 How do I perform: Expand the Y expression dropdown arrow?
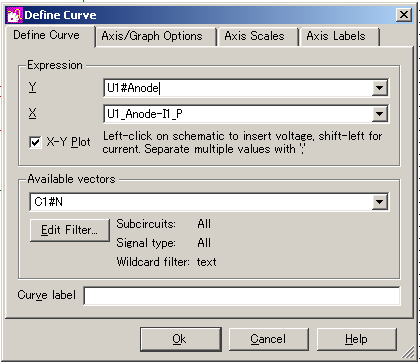click(379, 88)
